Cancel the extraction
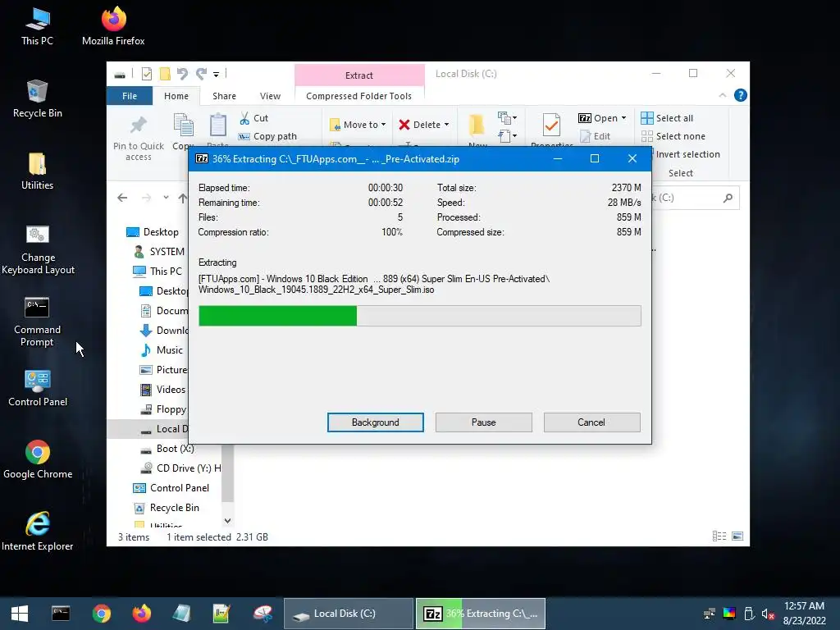 [591, 422]
